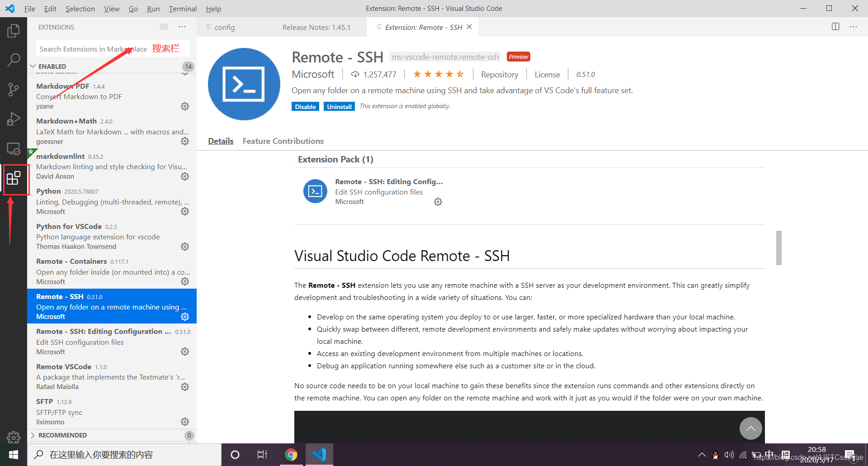Open the Selection menu
Viewport: 868px width, 466px height.
tap(80, 9)
